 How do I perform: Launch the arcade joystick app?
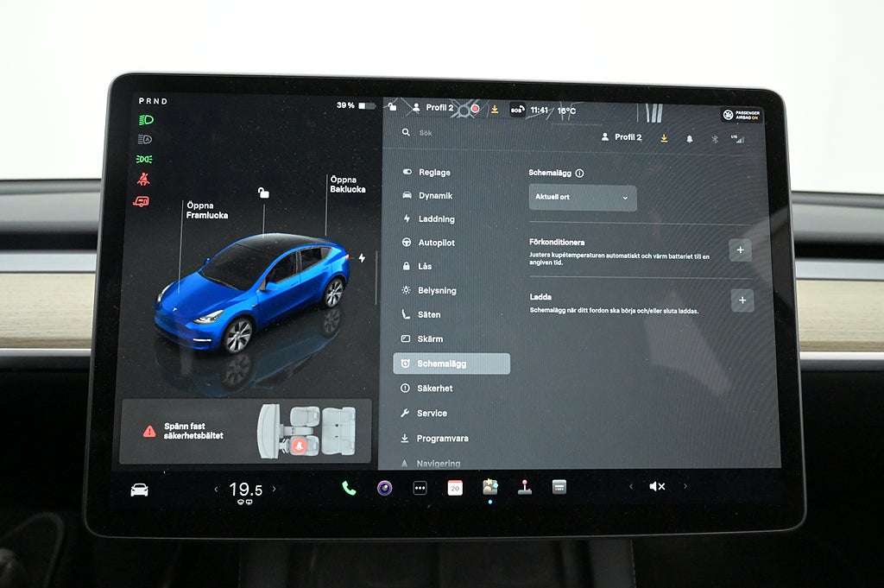[524, 487]
